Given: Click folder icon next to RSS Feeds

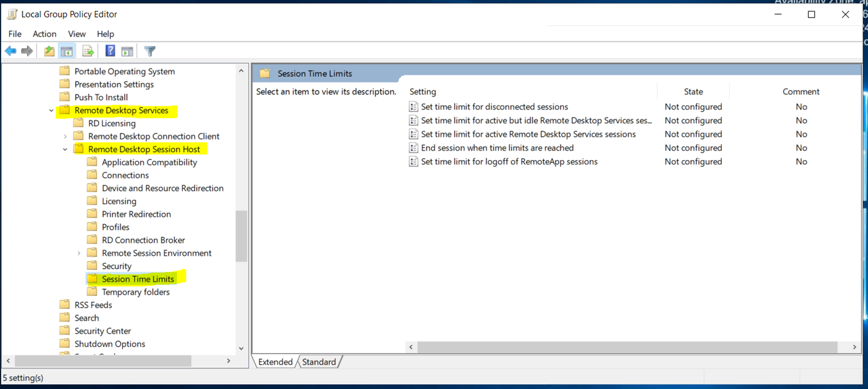Looking at the screenshot, I should 65,304.
